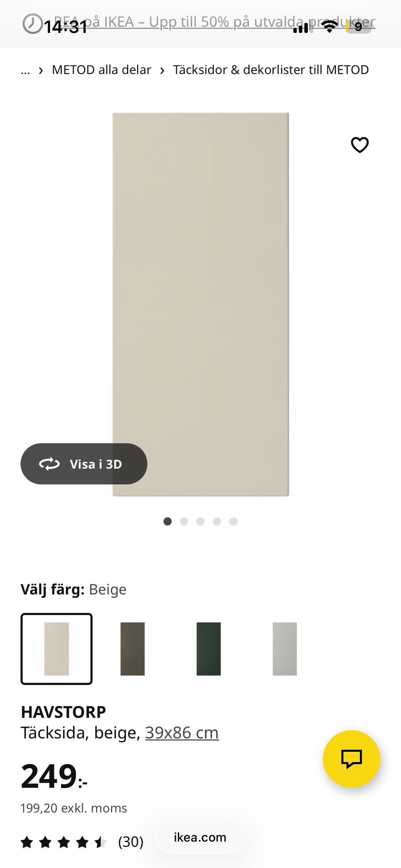The width and height of the screenshot is (401, 868).
Task: Tap the 3D rotate arrows icon
Action: (49, 464)
